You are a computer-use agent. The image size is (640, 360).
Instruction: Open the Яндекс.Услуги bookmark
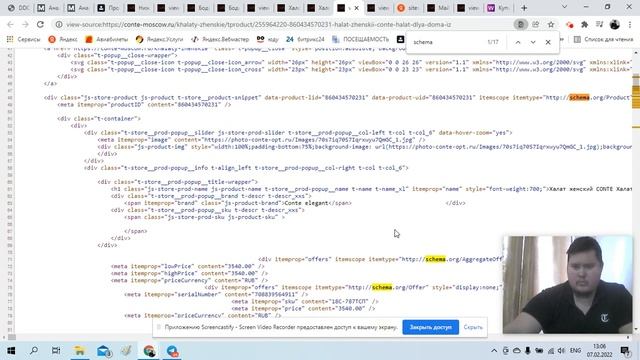click(x=160, y=40)
